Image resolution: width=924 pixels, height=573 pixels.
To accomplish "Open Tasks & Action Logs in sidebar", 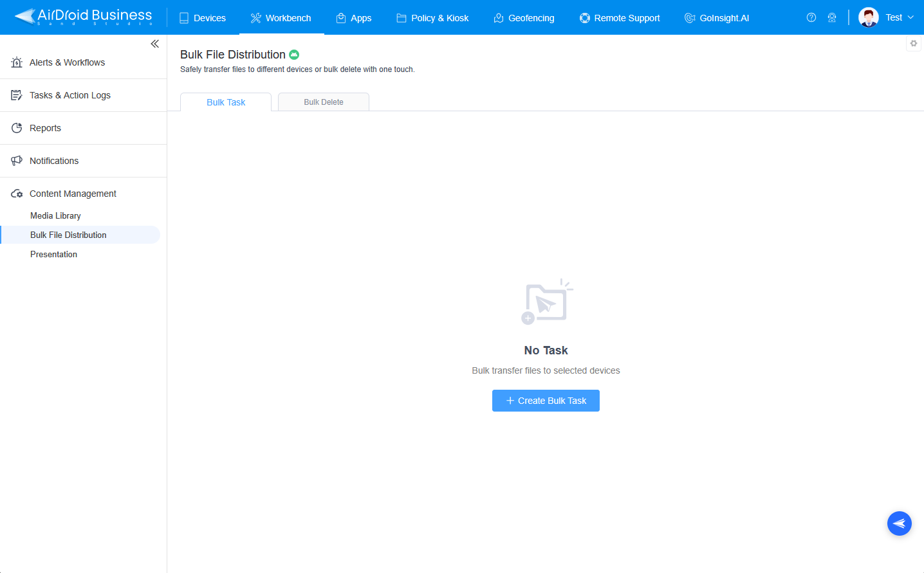I will (69, 95).
